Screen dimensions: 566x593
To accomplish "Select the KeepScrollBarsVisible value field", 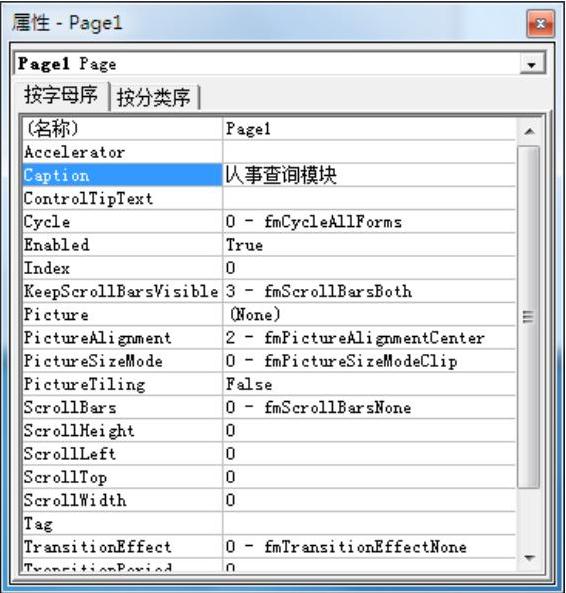I will tap(369, 291).
